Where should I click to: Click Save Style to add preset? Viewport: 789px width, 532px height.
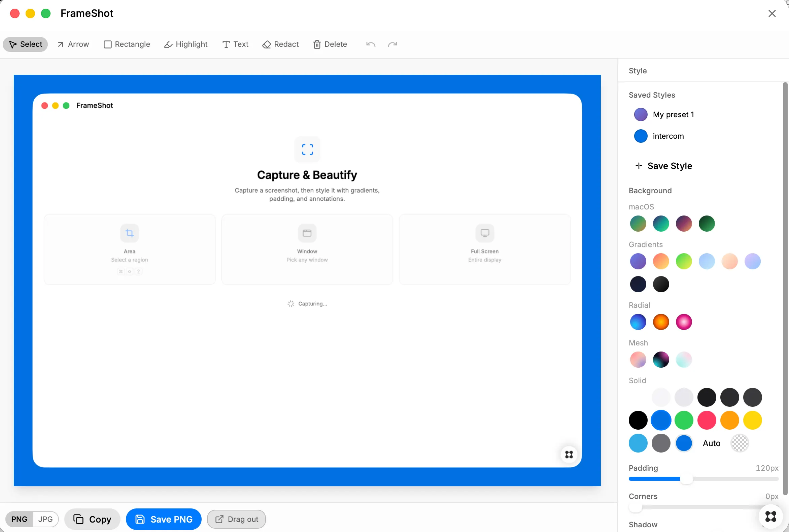(x=664, y=166)
